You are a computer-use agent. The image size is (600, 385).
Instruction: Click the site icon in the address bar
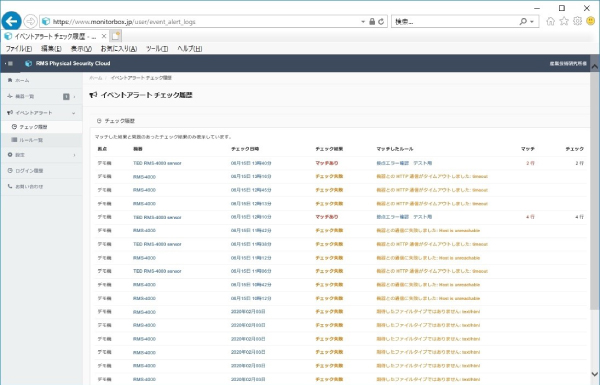tap(46, 21)
